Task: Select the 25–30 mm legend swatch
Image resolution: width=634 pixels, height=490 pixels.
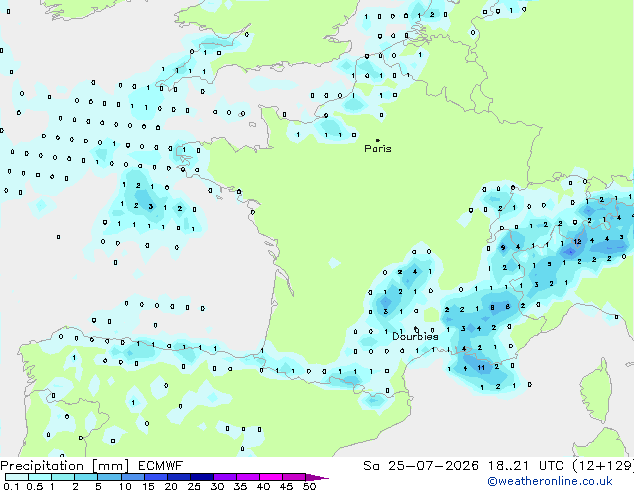Action: (x=202, y=477)
